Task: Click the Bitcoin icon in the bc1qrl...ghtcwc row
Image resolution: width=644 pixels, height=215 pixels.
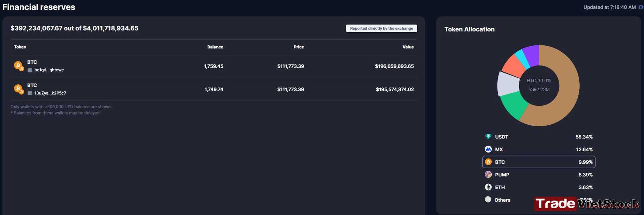Action: [x=18, y=66]
